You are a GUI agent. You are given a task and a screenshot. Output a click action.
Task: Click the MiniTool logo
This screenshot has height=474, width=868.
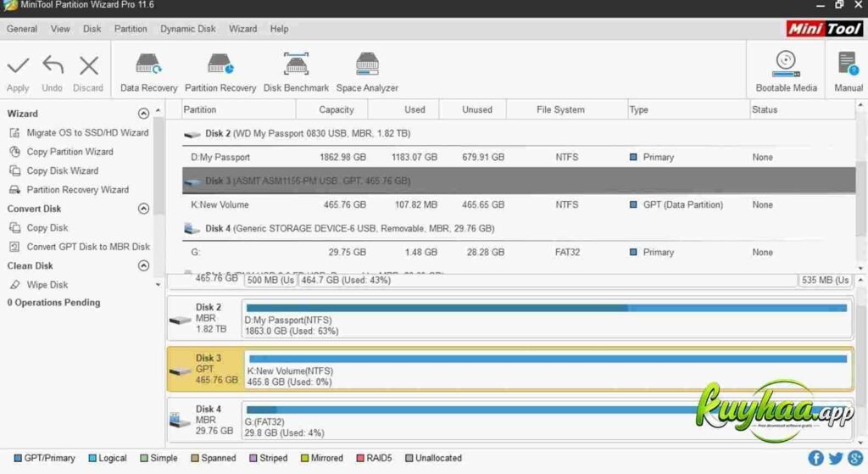coord(824,28)
